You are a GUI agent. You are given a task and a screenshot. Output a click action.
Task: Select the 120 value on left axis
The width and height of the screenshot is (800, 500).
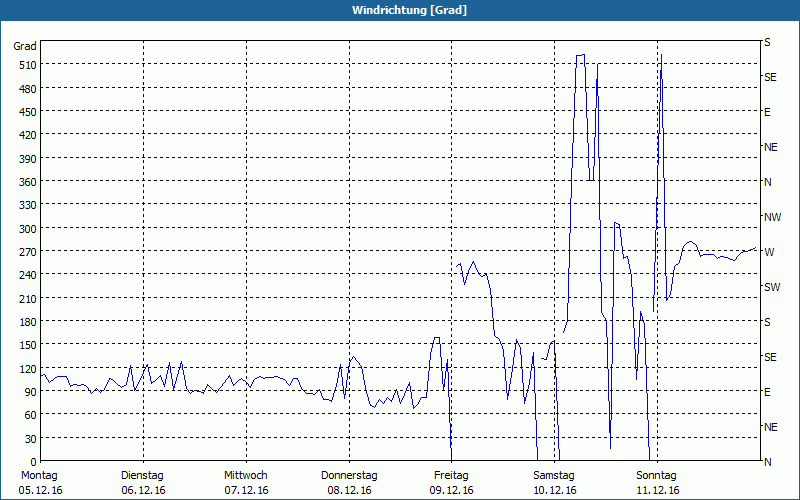point(28,369)
